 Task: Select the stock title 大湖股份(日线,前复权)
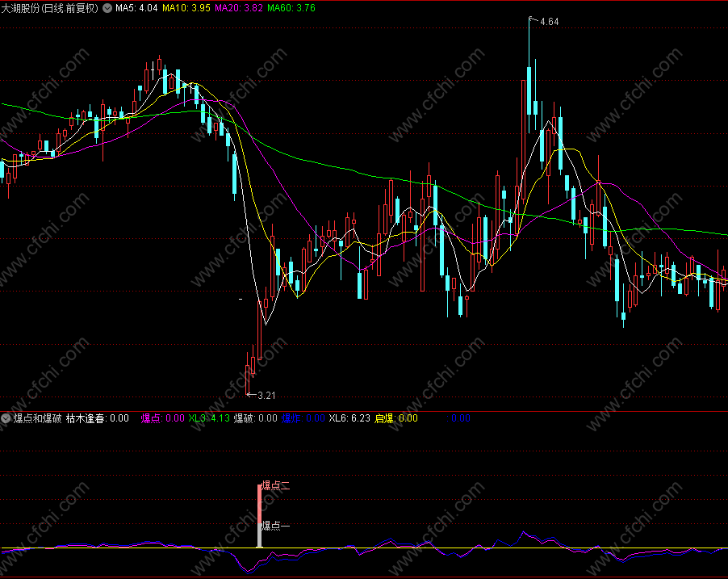tap(49, 8)
